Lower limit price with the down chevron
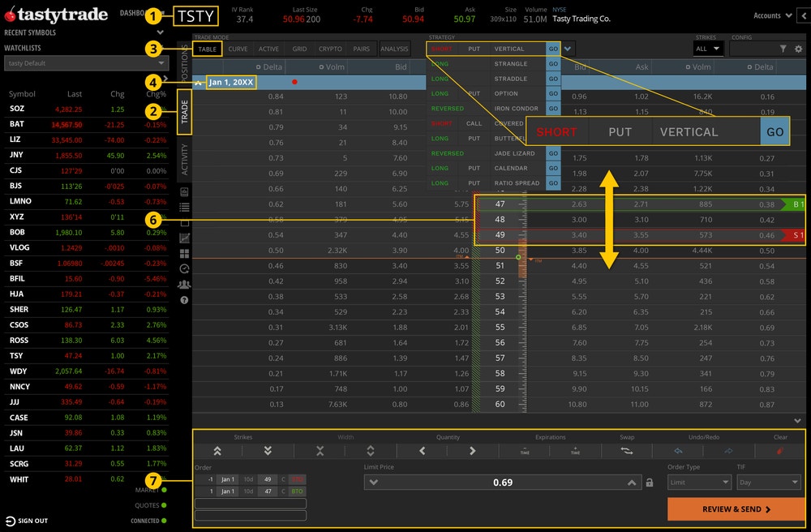This screenshot has width=811, height=532. tap(373, 483)
